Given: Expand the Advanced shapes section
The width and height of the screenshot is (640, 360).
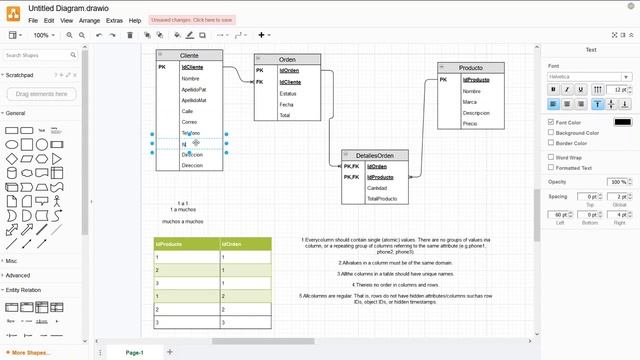Looking at the screenshot, I should [17, 276].
